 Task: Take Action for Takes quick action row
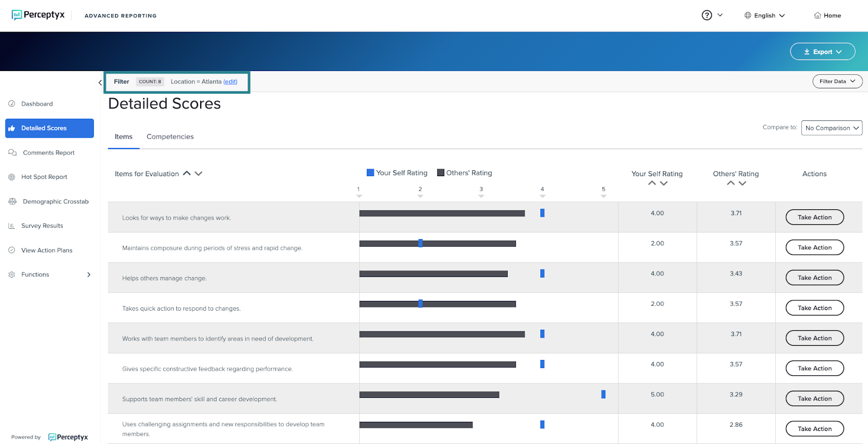click(x=815, y=308)
